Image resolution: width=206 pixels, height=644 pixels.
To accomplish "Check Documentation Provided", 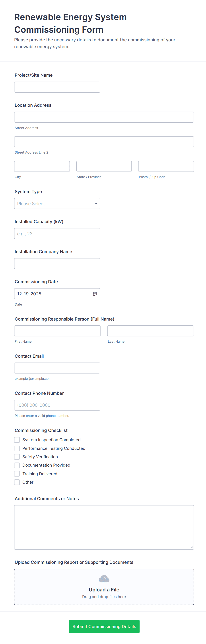I will tap(17, 465).
